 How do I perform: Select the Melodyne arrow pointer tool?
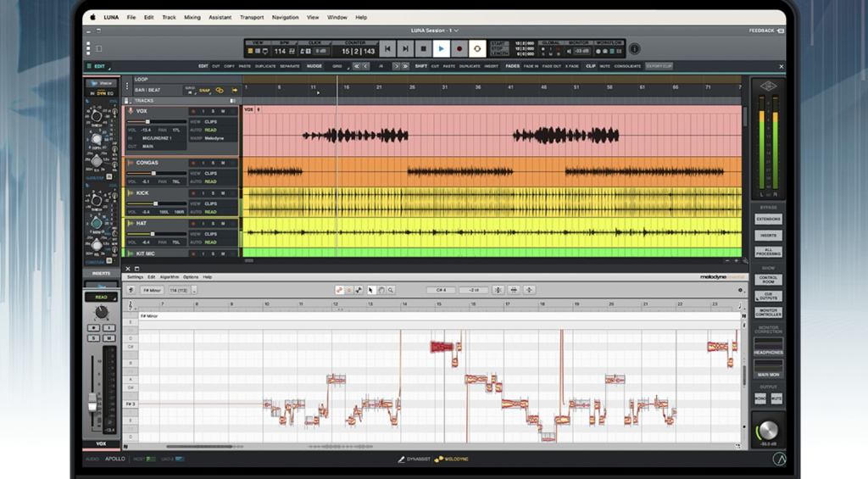tap(371, 290)
